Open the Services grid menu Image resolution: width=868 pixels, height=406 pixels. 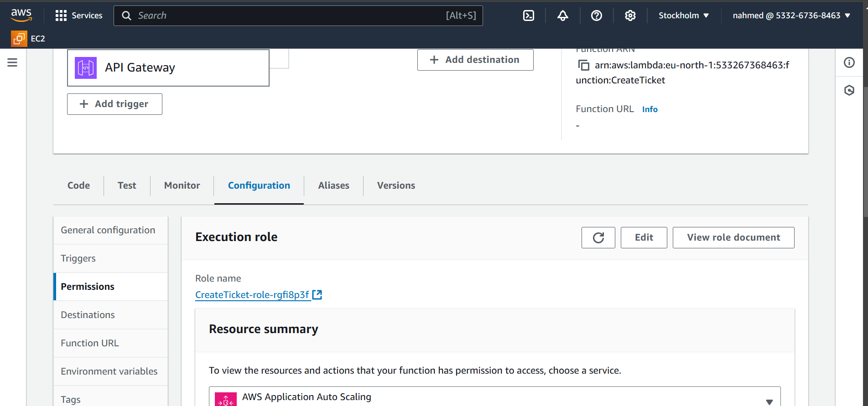(x=61, y=15)
